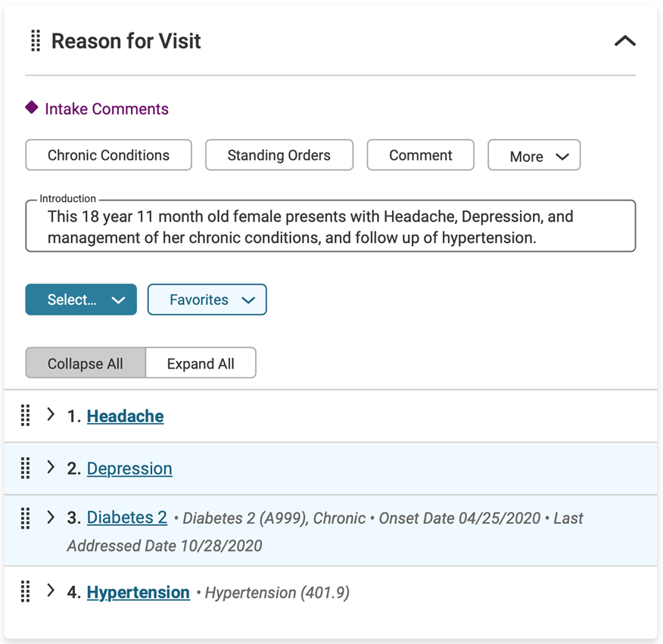663x644 pixels.
Task: Expand the Depression item chevron
Action: pos(51,467)
